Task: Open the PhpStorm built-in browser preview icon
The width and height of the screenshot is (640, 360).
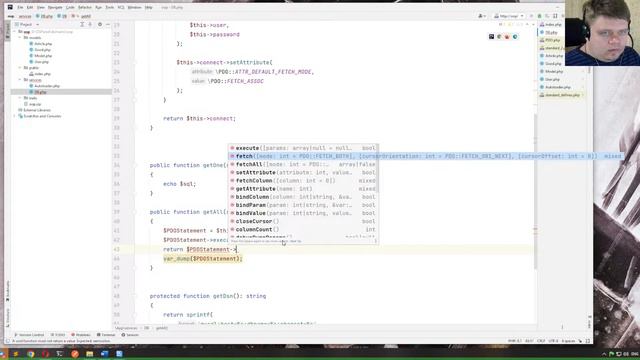Action: coord(491,37)
